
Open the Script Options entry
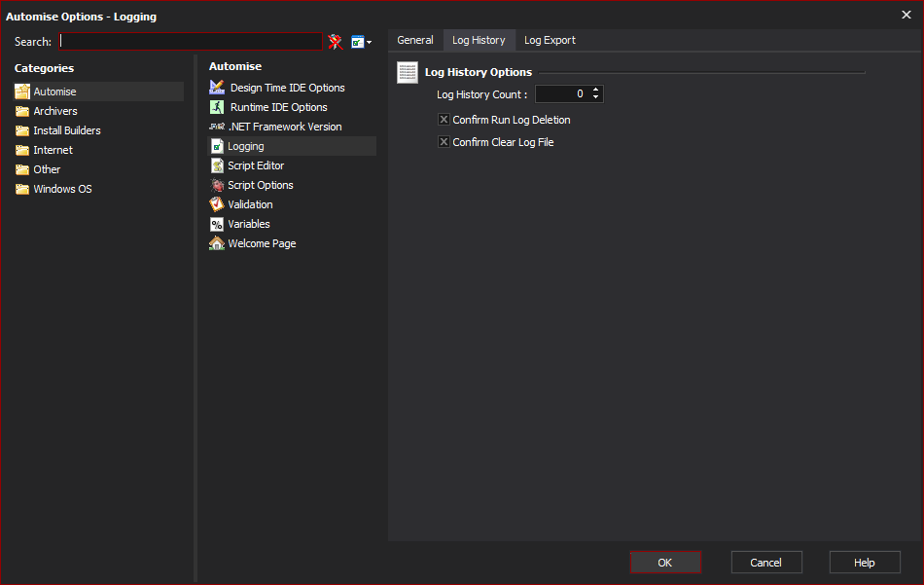coord(261,185)
